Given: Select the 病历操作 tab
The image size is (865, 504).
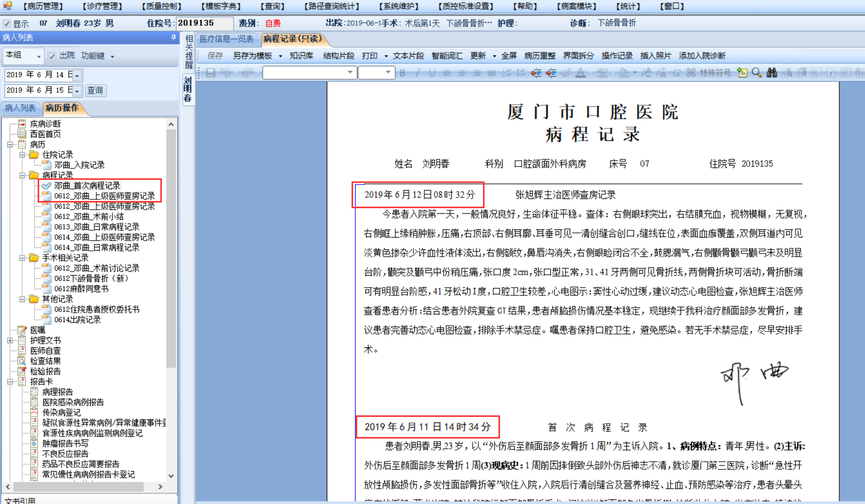Looking at the screenshot, I should [62, 108].
